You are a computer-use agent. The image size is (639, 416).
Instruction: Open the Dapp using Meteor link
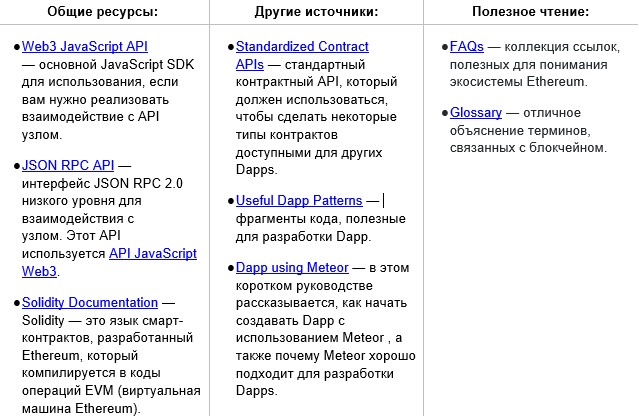click(292, 268)
